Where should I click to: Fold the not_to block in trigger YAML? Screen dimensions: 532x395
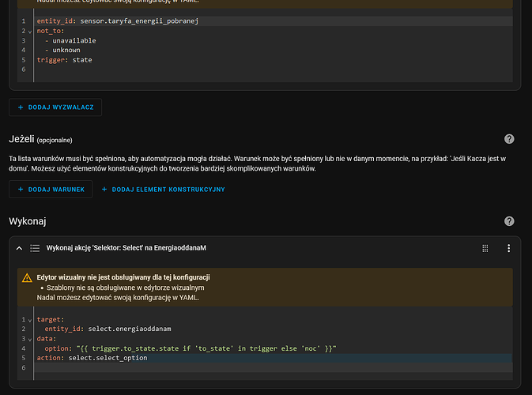[x=30, y=32]
